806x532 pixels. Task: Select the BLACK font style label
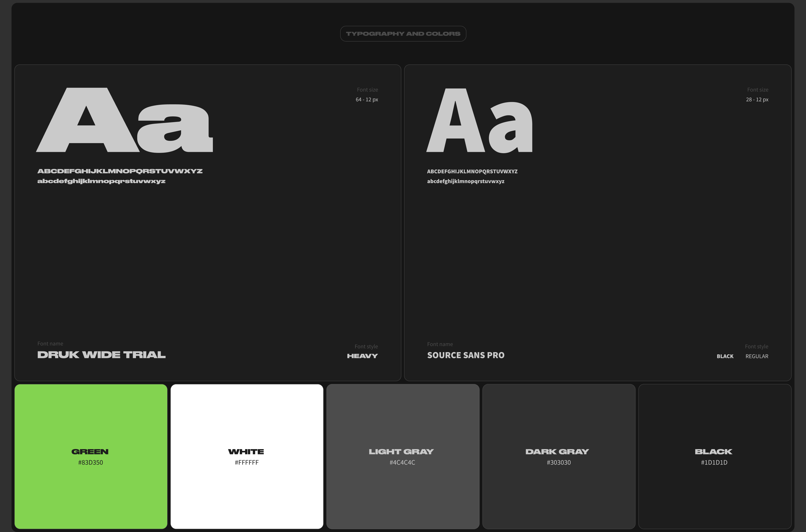(x=725, y=356)
